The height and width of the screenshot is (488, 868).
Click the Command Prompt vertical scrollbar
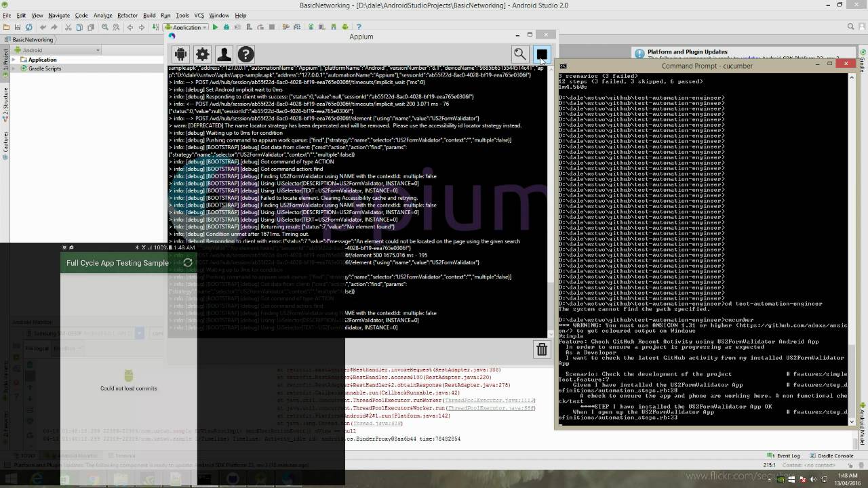[x=852, y=248]
